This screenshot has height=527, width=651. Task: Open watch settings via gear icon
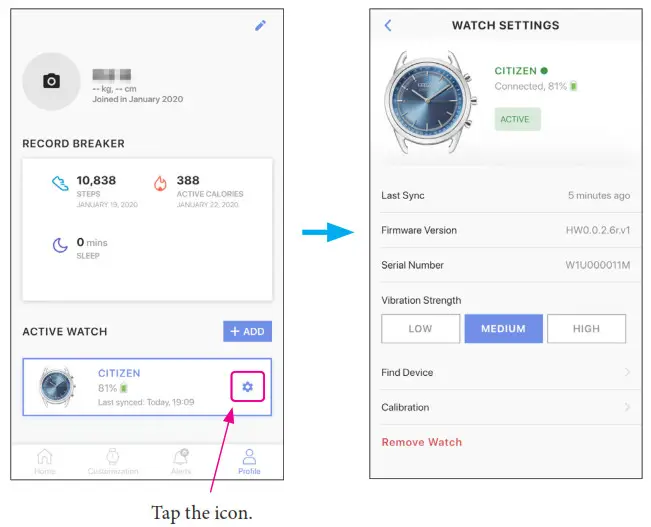point(247,387)
